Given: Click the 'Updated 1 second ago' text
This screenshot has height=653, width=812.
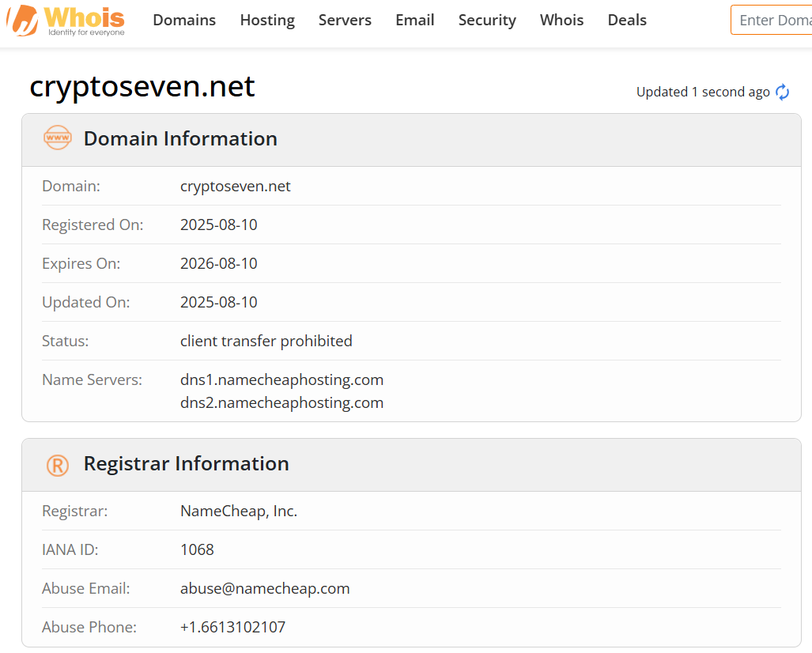Looking at the screenshot, I should (703, 92).
